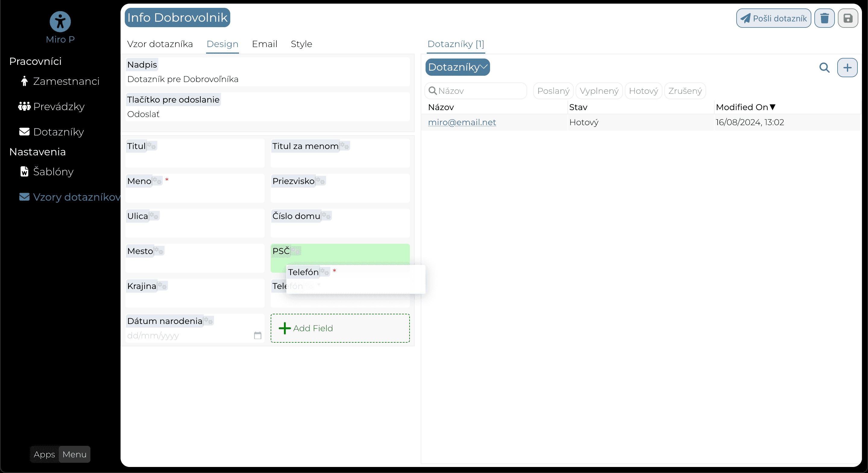
Task: Open settings gear for Ulica field
Action: [154, 216]
